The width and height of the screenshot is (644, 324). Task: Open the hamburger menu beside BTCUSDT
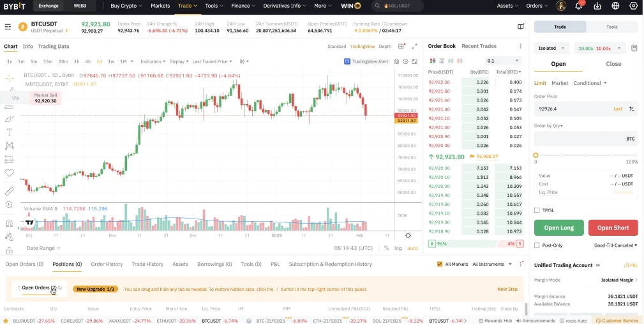[x=8, y=27]
